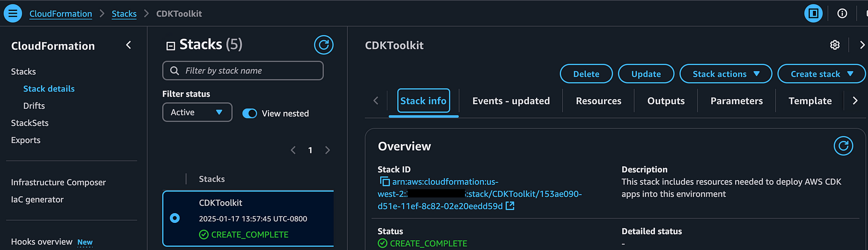Refresh the Stacks list
868x250 pixels.
323,45
